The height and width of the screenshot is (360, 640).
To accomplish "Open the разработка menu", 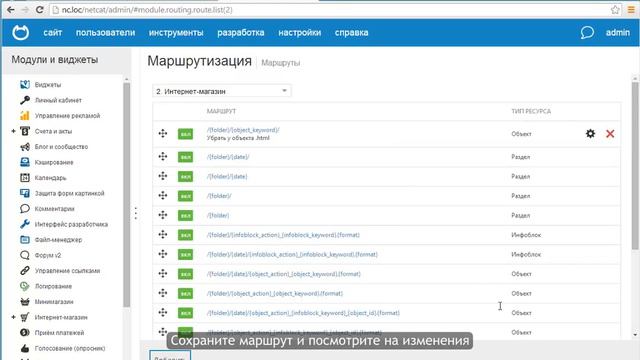I will (240, 32).
